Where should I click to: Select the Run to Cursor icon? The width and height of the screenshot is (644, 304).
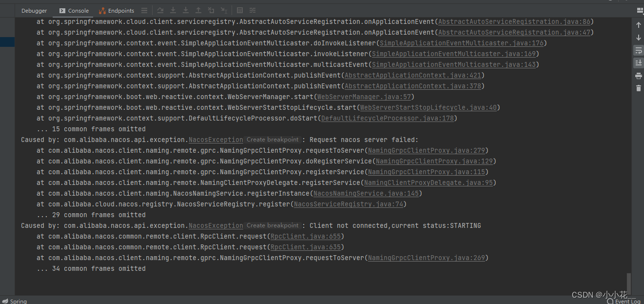tap(224, 10)
